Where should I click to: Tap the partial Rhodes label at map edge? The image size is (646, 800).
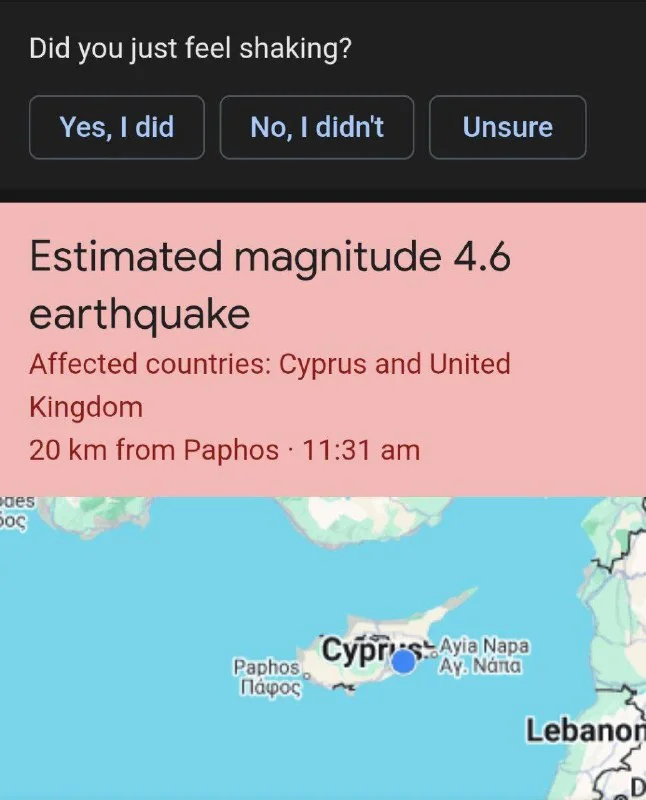pos(17,506)
